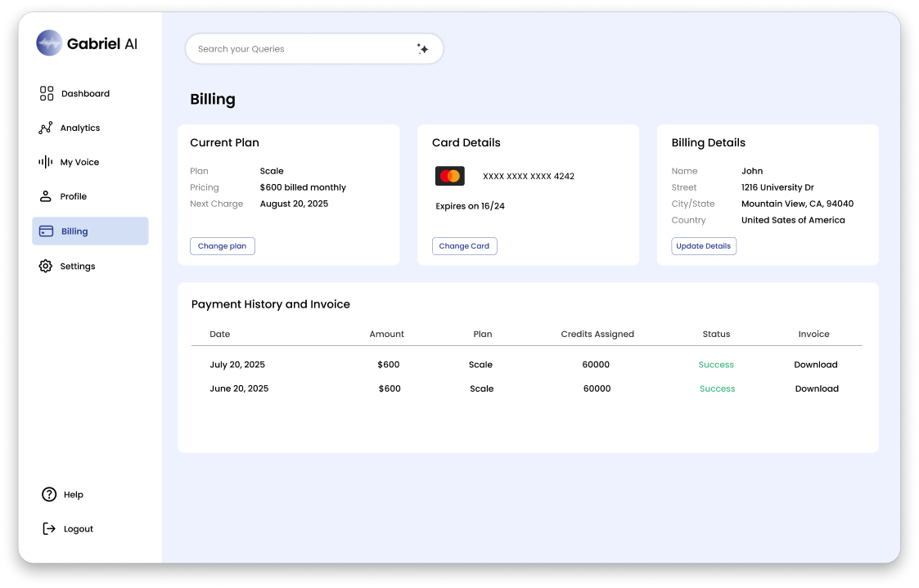Click the Dashboard grid icon
This screenshot has height=588, width=919.
pyautogui.click(x=47, y=93)
